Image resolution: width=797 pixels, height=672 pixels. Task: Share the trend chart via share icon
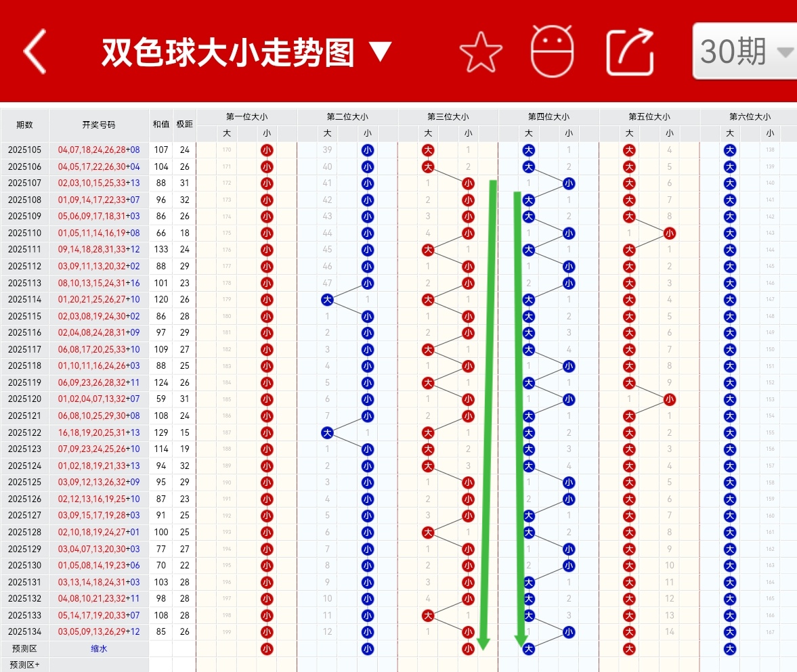[x=629, y=51]
